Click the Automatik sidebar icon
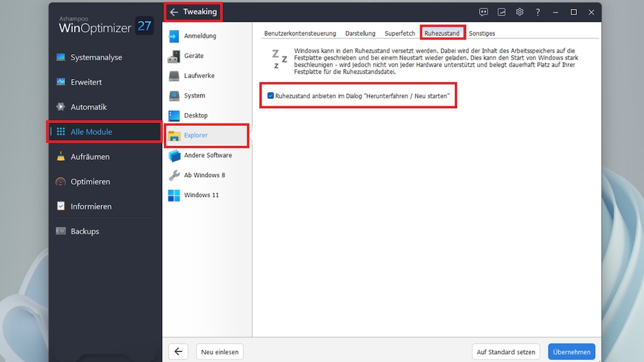The image size is (644, 362). pyautogui.click(x=61, y=106)
